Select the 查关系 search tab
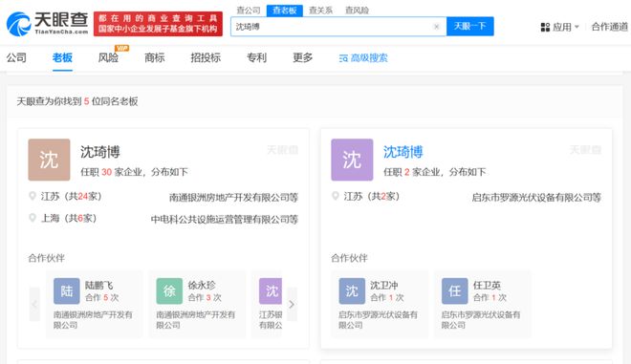This screenshot has width=631, height=364. [320, 11]
